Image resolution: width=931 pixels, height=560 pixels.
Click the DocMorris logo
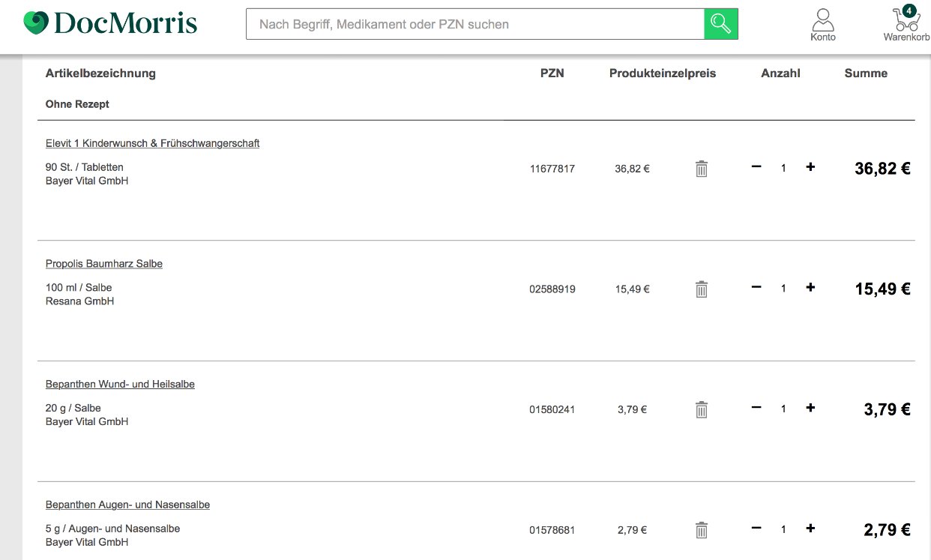pos(110,23)
